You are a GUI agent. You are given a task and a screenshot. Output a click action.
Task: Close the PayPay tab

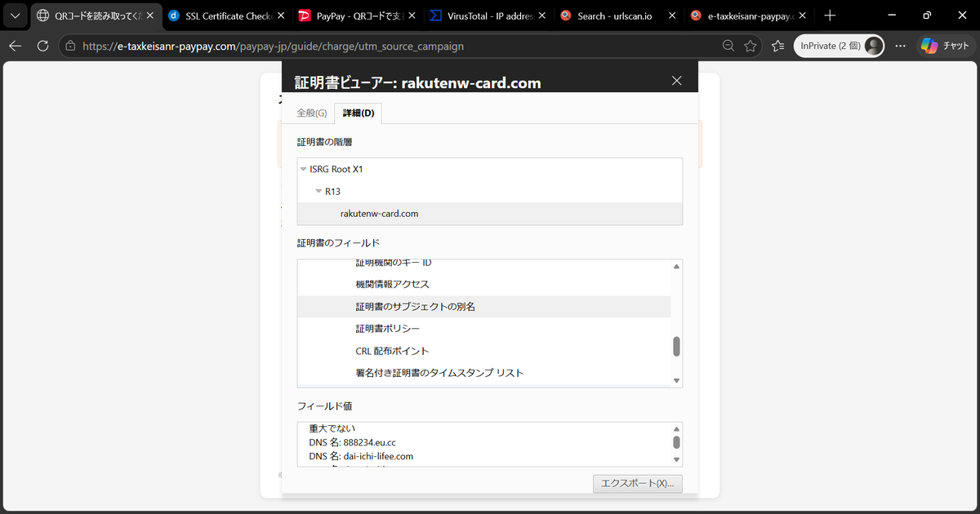tap(411, 16)
